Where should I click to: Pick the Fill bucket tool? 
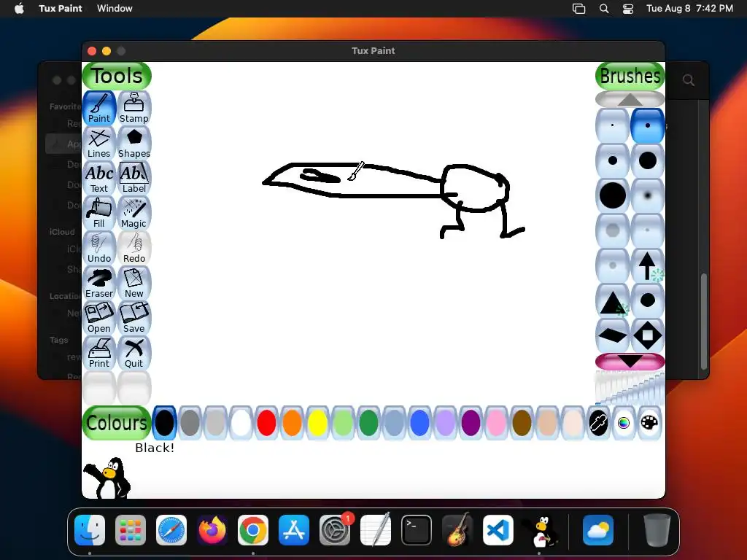(x=99, y=214)
